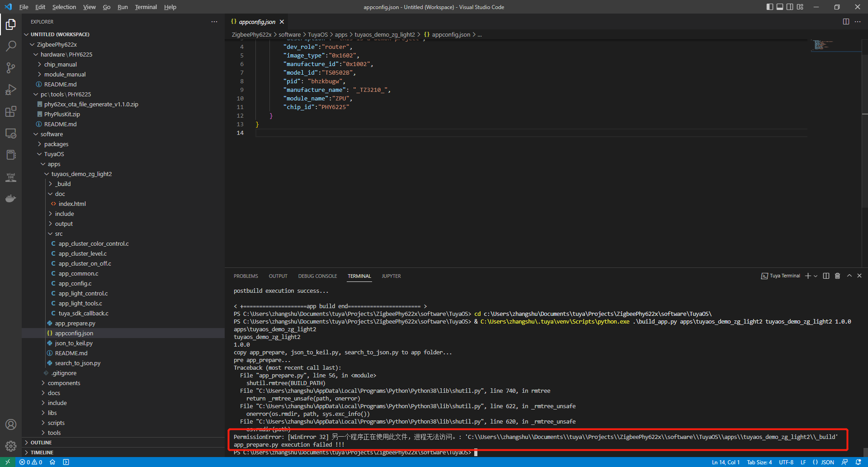Image resolution: width=868 pixels, height=467 pixels.
Task: Open Remote Explorer icon in activity bar
Action: click(11, 133)
